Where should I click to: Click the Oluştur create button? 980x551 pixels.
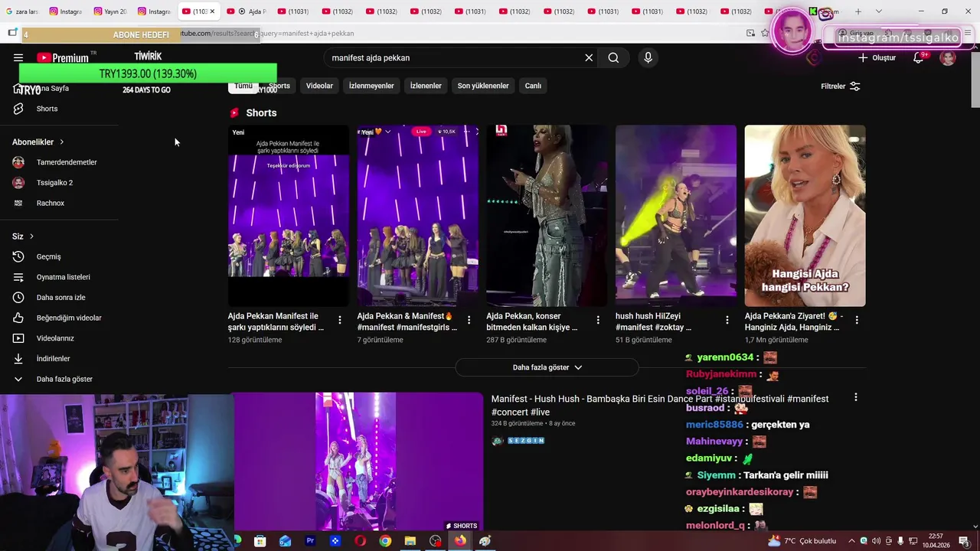877,57
